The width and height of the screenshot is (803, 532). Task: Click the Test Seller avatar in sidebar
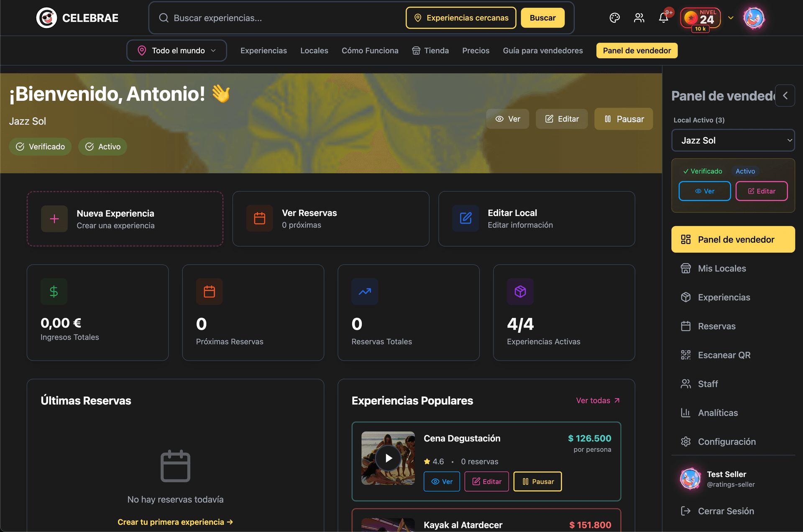point(690,479)
